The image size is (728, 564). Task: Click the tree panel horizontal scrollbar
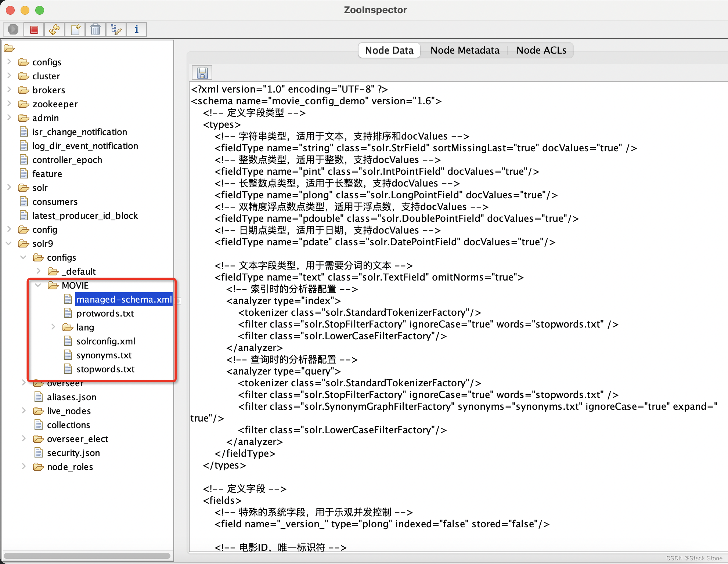tap(87, 556)
